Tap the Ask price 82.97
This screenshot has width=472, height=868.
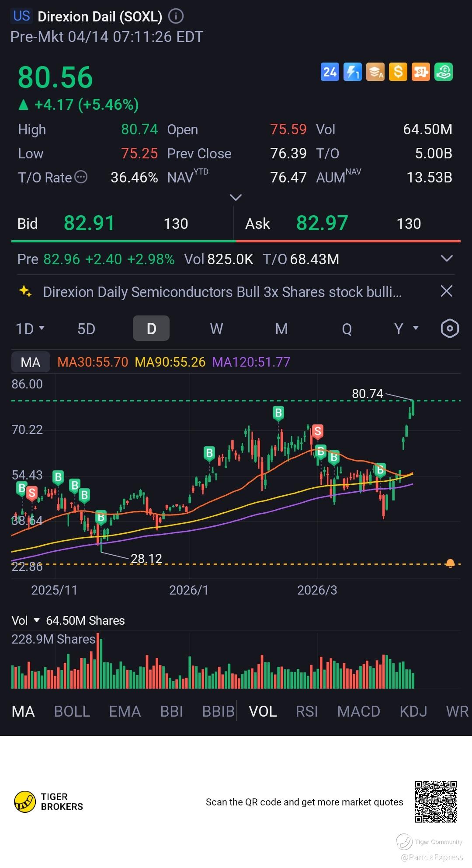click(322, 223)
